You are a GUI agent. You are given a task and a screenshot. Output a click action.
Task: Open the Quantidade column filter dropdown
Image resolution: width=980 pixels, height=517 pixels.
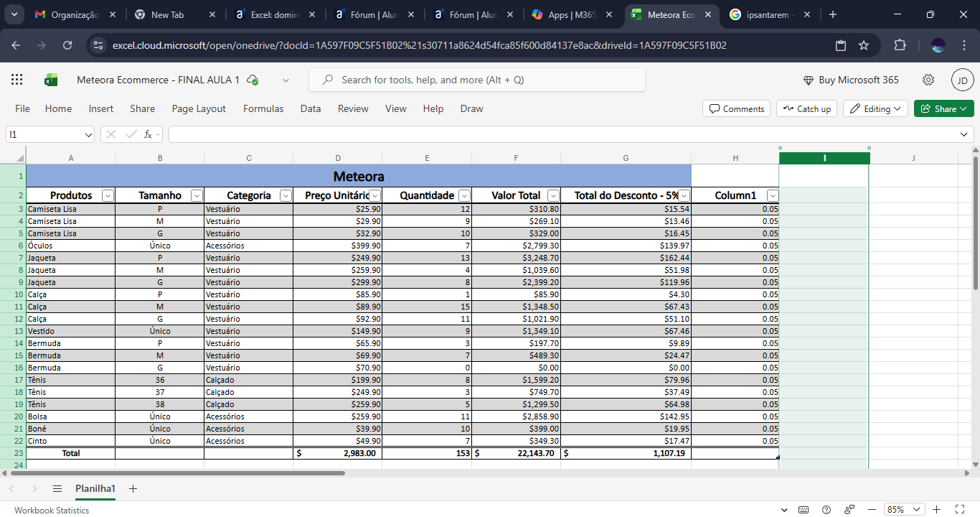tap(464, 195)
